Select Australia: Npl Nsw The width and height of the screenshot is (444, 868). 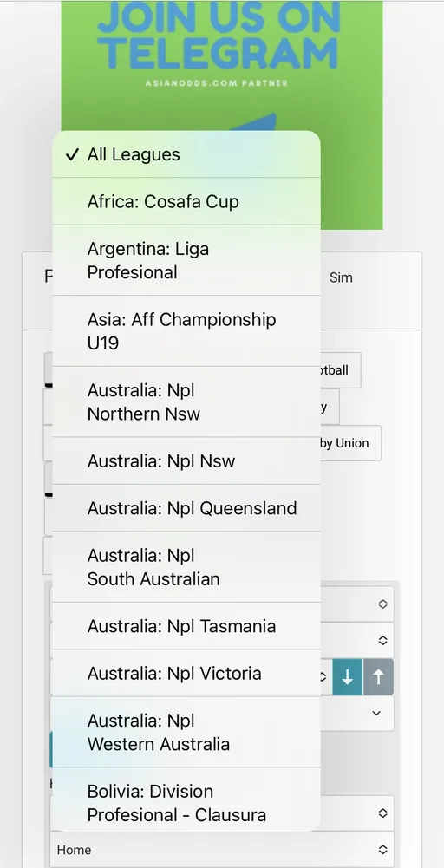(186, 460)
